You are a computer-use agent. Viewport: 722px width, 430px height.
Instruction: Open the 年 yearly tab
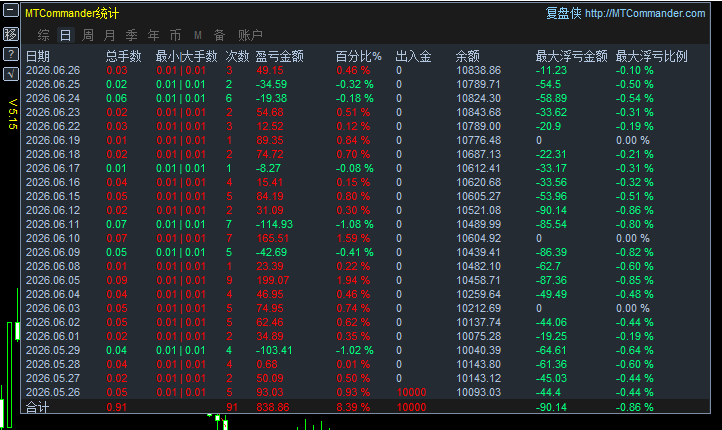click(x=153, y=35)
